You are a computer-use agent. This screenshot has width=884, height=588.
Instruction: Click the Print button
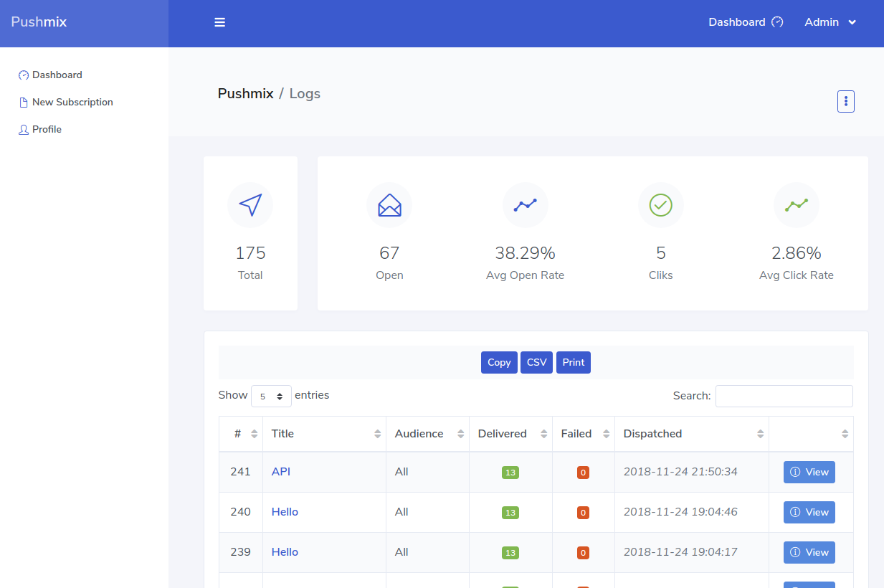tap(574, 362)
